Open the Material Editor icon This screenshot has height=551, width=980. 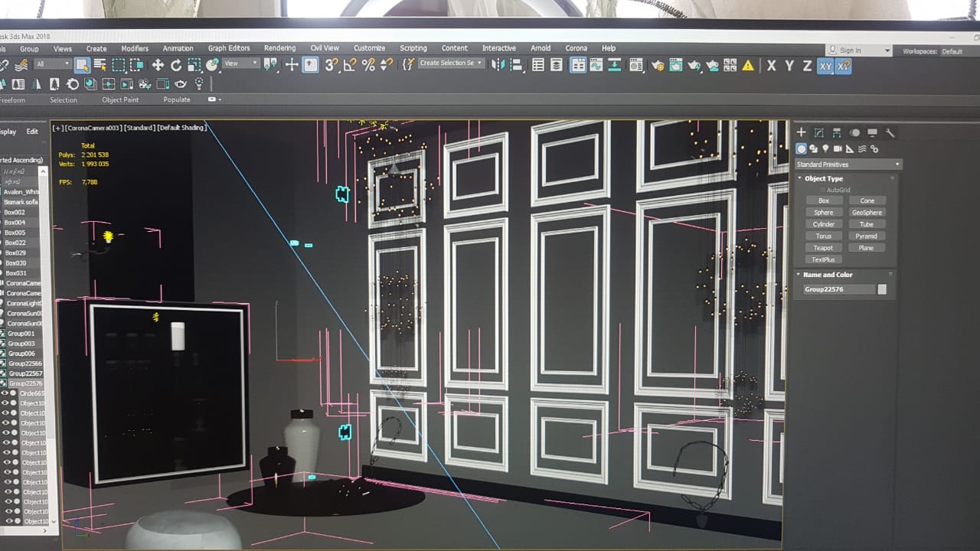(636, 66)
